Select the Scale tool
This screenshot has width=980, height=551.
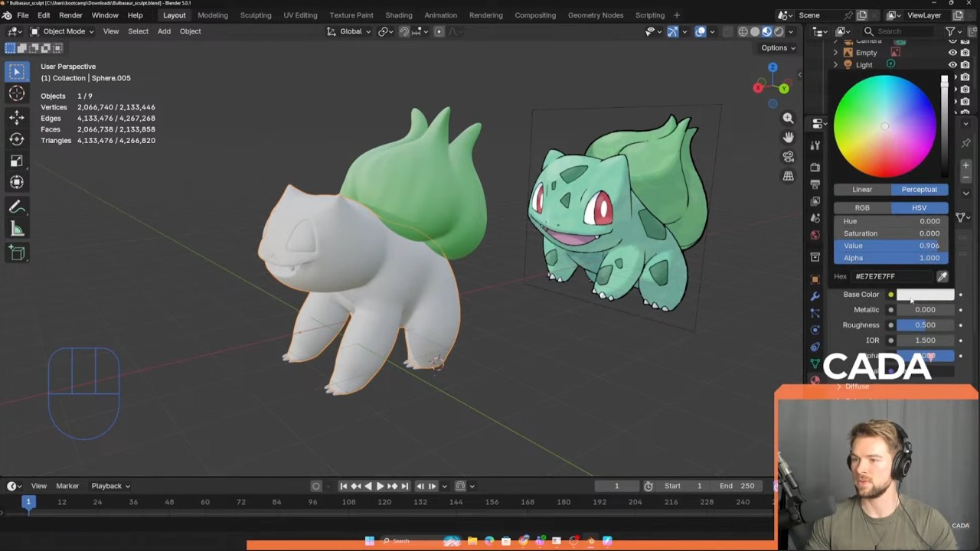pos(17,161)
